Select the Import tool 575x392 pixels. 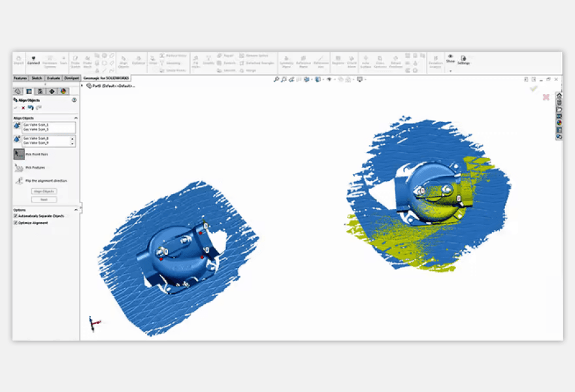click(18, 59)
